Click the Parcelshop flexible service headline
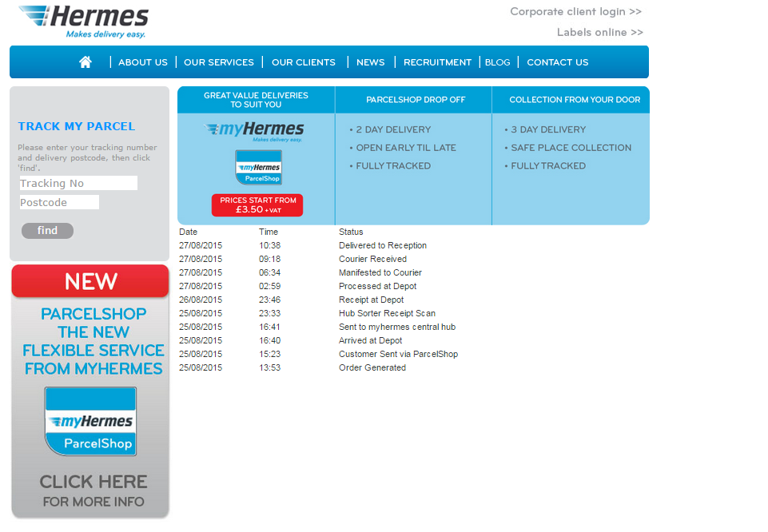The image size is (768, 532). tap(93, 341)
